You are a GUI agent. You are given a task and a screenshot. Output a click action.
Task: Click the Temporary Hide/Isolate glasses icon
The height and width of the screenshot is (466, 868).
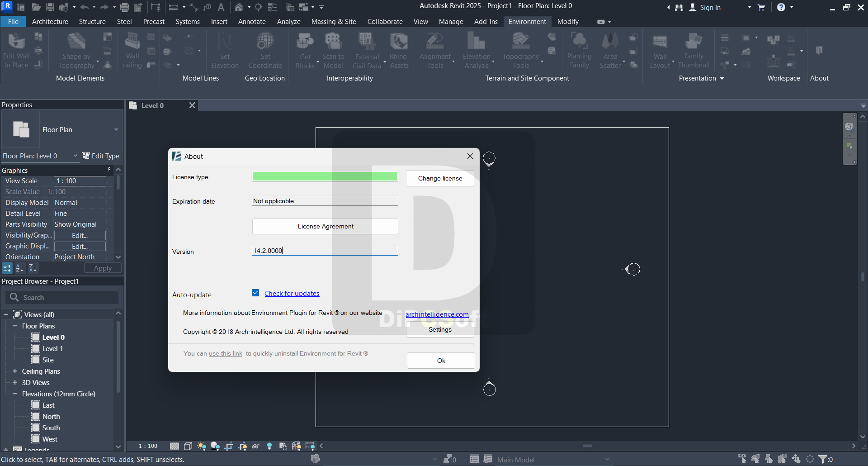pos(256,446)
